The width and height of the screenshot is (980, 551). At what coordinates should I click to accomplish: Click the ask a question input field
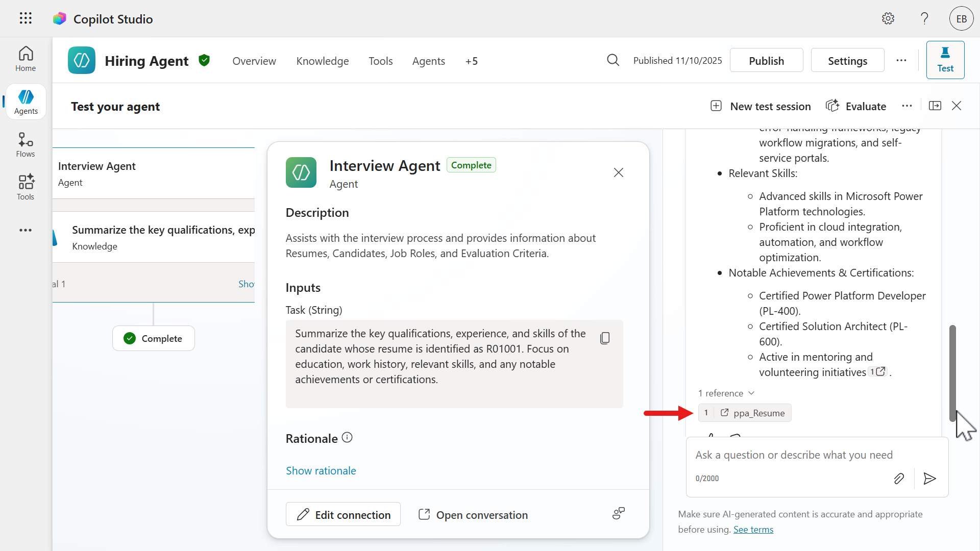tap(794, 455)
